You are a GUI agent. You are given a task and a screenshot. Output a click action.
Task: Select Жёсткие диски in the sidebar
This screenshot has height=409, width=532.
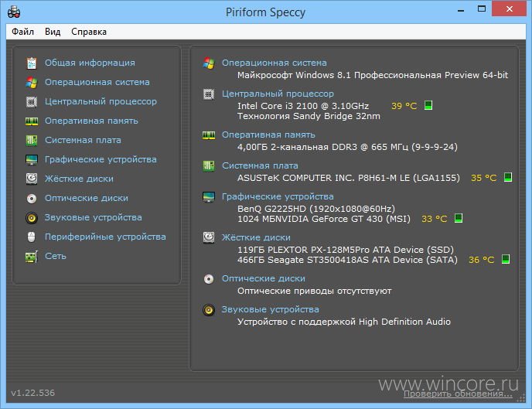point(79,179)
